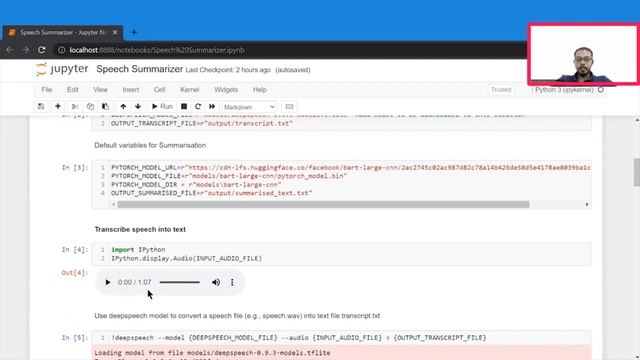Restart the kernel icon
The image size is (640, 360).
pos(198,107)
